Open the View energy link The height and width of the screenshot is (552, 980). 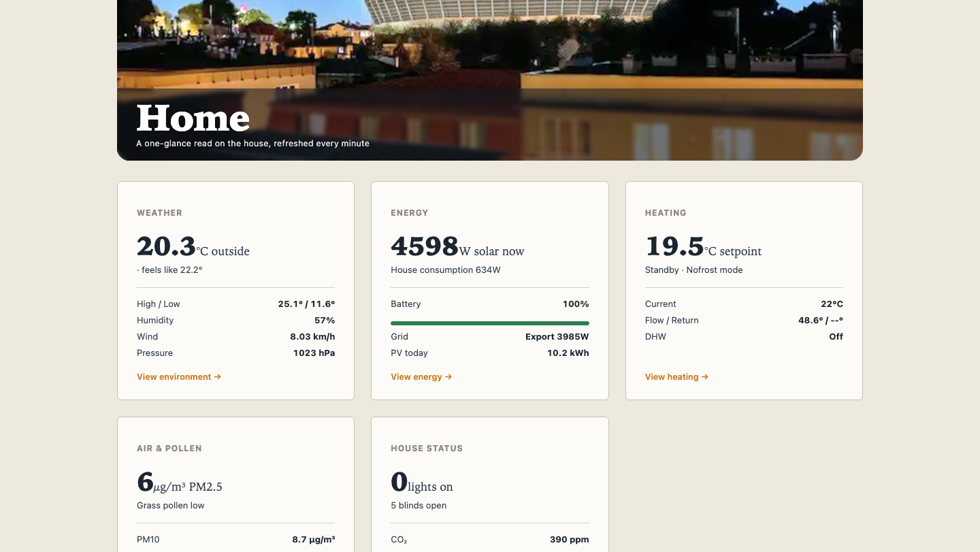coord(421,376)
